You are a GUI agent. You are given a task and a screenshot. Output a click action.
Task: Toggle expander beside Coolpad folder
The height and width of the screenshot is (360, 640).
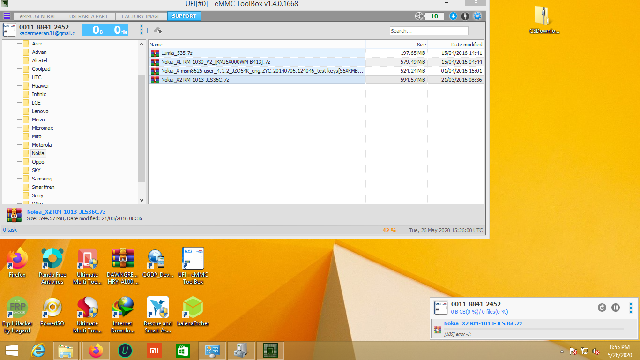pos(19,69)
